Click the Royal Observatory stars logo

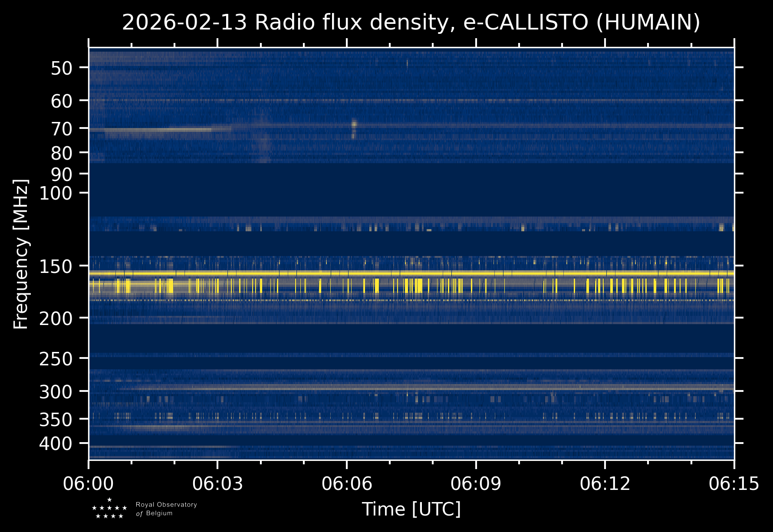click(109, 509)
